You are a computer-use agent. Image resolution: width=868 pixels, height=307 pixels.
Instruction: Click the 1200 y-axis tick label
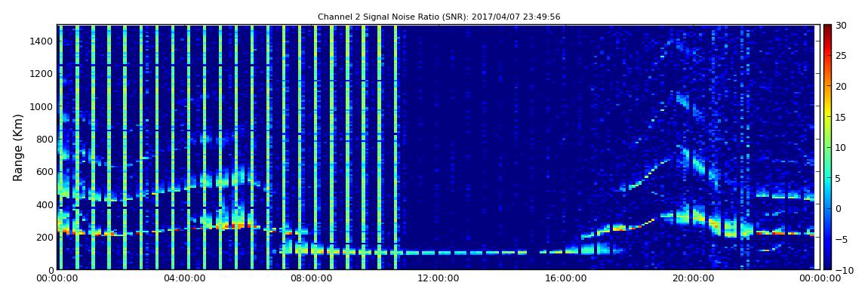point(42,74)
